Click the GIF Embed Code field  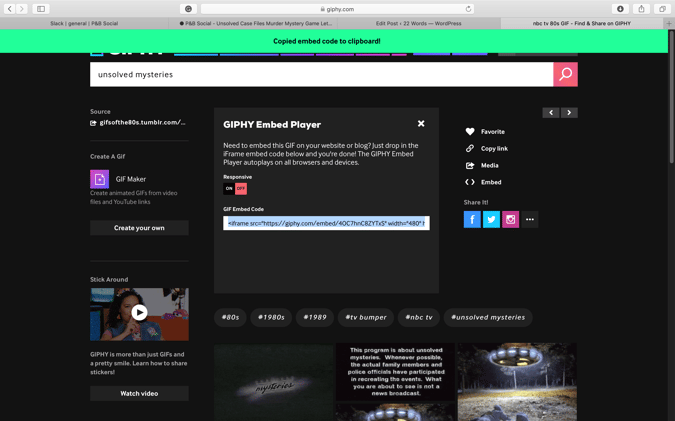[326, 223]
